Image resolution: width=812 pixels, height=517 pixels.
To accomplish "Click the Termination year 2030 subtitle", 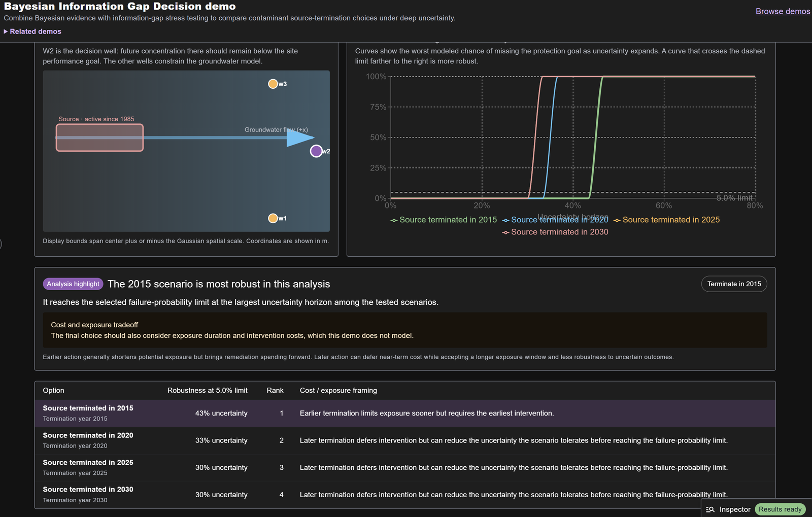I will point(75,500).
